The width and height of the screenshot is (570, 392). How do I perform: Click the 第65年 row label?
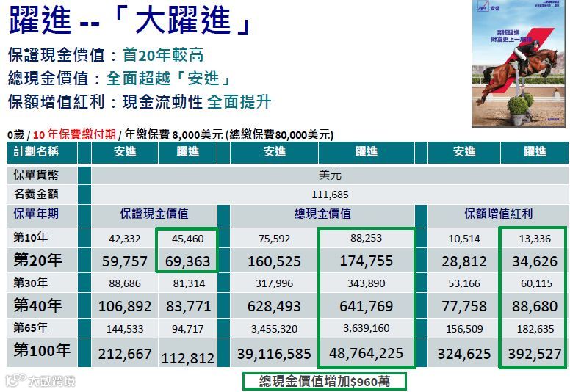pyautogui.click(x=31, y=327)
